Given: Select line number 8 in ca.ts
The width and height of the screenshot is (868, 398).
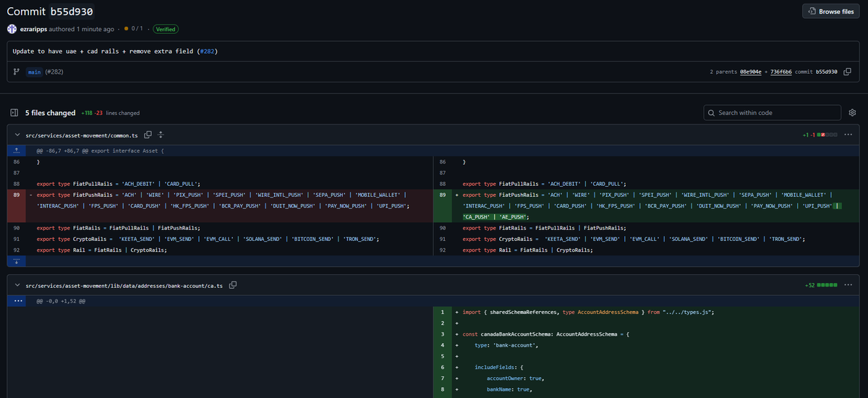Looking at the screenshot, I should (443, 389).
